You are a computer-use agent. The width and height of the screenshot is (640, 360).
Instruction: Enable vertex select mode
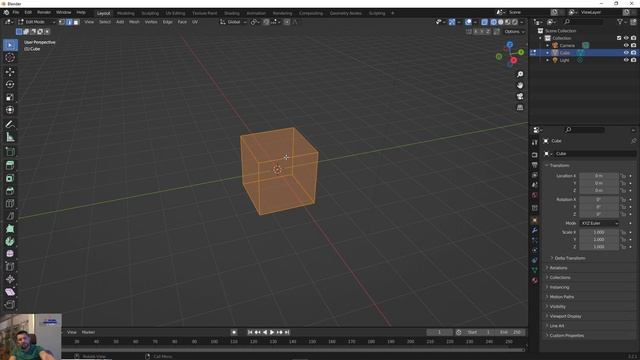point(62,22)
